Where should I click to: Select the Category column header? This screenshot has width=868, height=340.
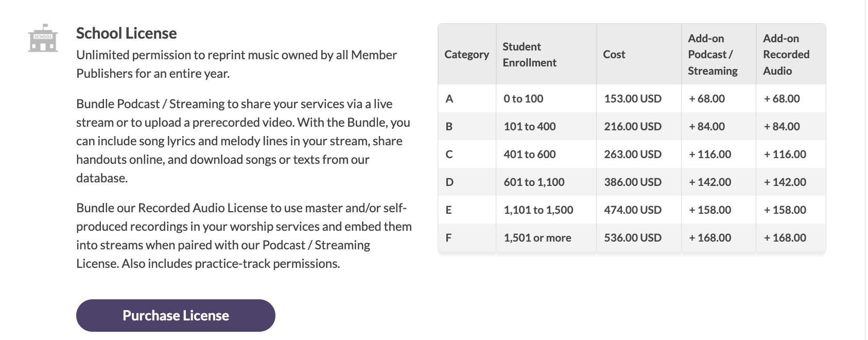[466, 55]
